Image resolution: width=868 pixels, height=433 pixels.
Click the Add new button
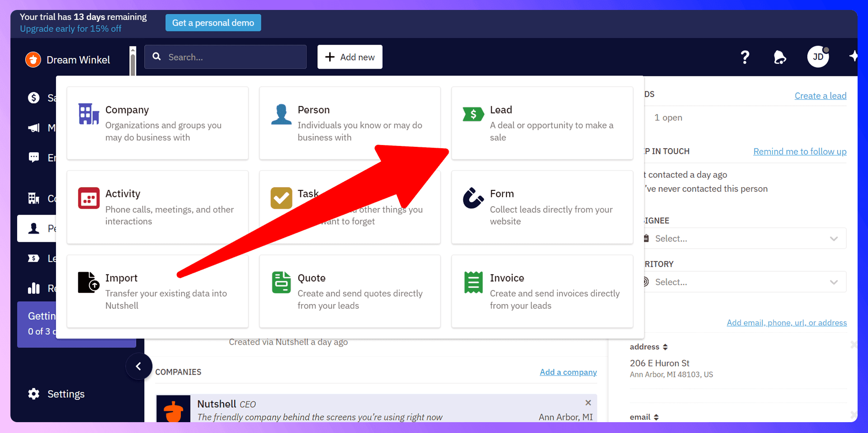[350, 57]
